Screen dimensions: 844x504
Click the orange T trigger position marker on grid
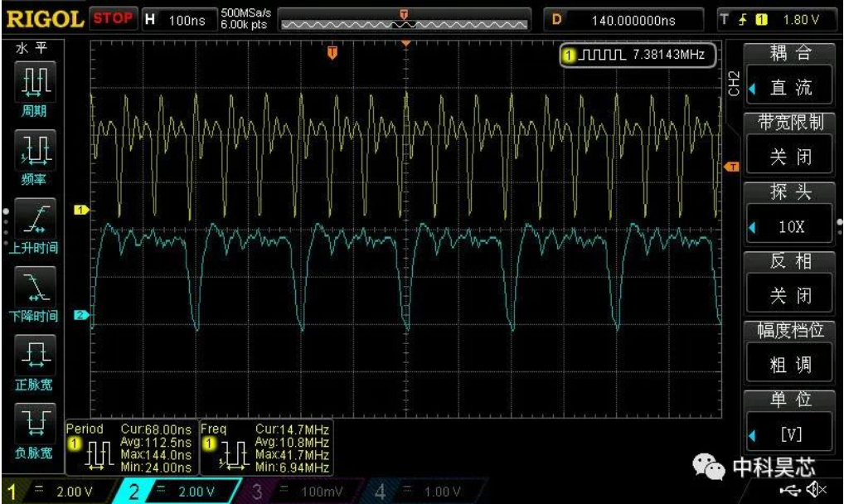pos(332,53)
